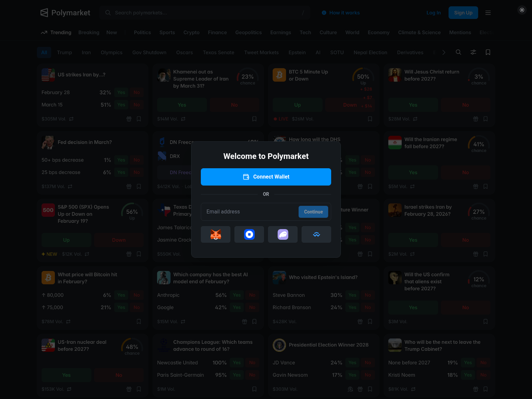Click Yes on Khamenei out market

[182, 105]
